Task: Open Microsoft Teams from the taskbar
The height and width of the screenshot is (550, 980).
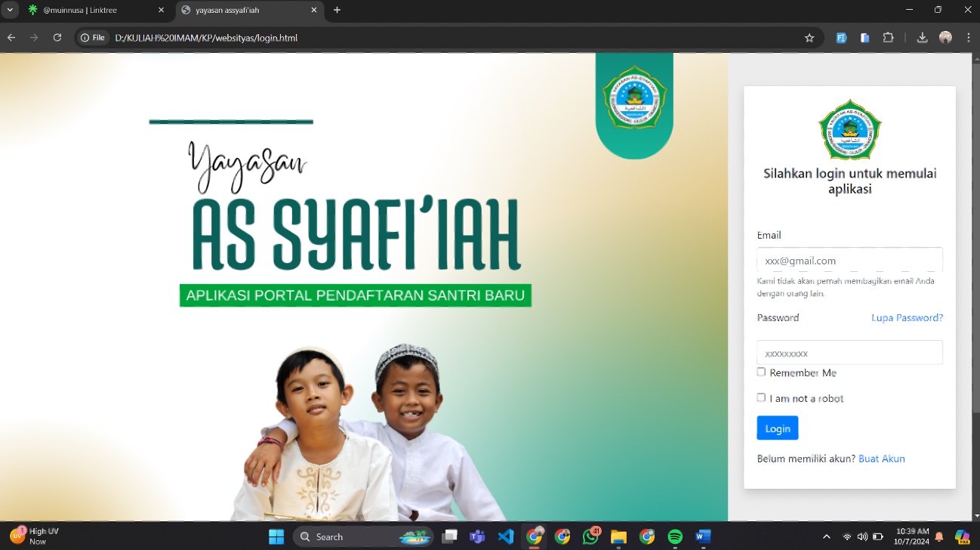Action: pos(477,537)
